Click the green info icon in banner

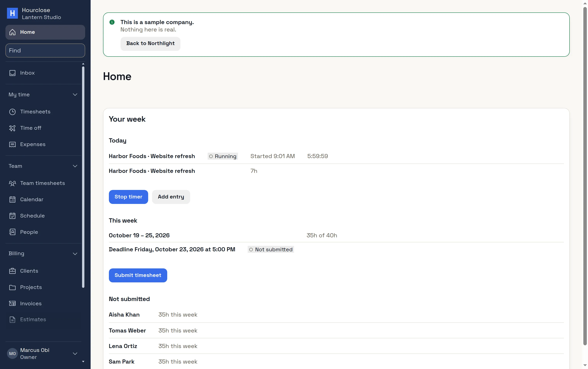112,22
